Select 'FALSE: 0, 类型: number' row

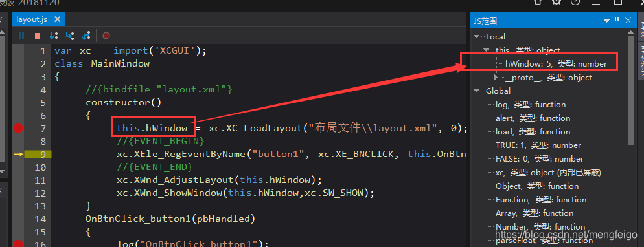point(540,158)
